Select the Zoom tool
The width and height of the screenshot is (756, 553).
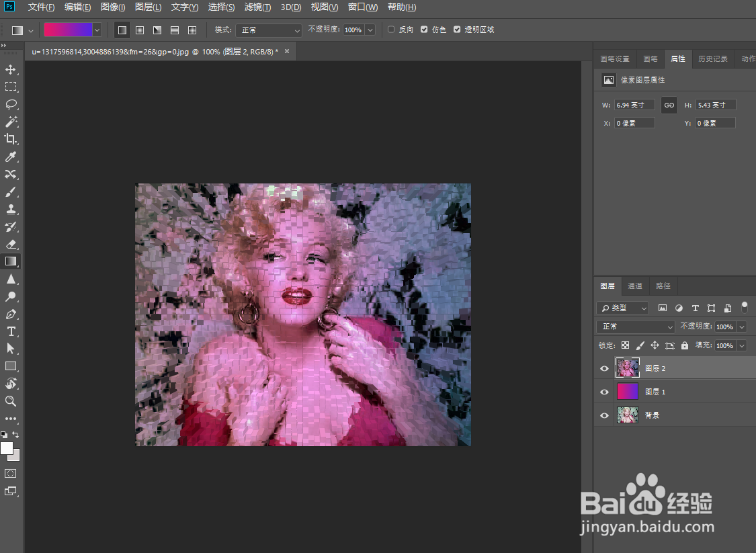point(11,401)
